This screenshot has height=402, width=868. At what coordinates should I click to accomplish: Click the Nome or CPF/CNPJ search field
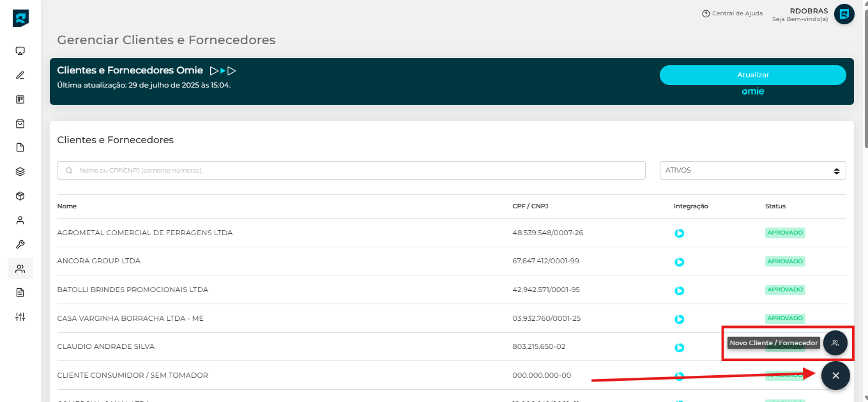(x=351, y=171)
